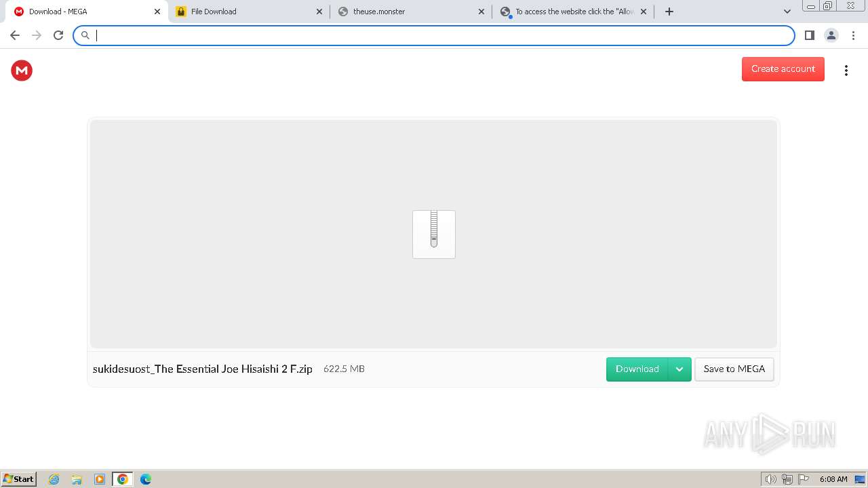
Task: Close the Download - MEGA tab
Action: click(x=157, y=12)
